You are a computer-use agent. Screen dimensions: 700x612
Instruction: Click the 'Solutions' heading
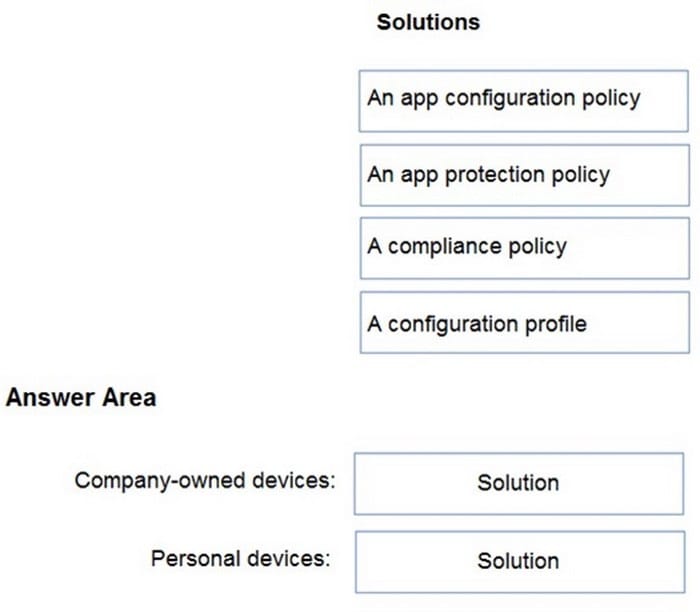pyautogui.click(x=428, y=22)
